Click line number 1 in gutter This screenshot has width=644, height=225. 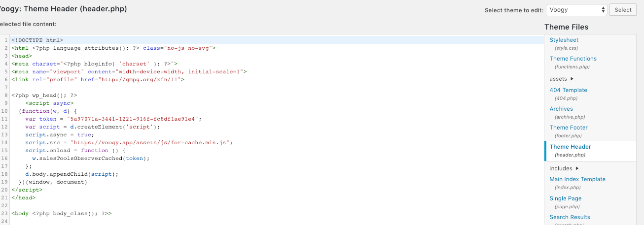click(x=6, y=40)
